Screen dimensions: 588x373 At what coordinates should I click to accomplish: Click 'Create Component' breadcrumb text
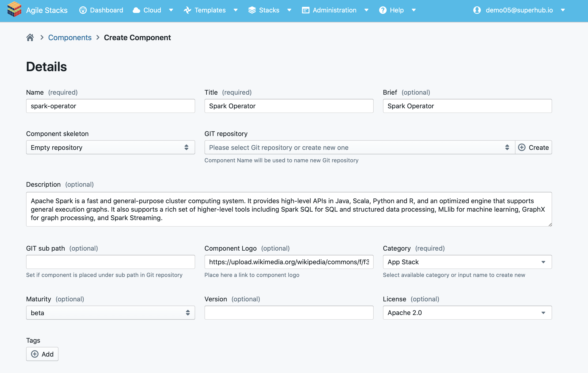(137, 37)
